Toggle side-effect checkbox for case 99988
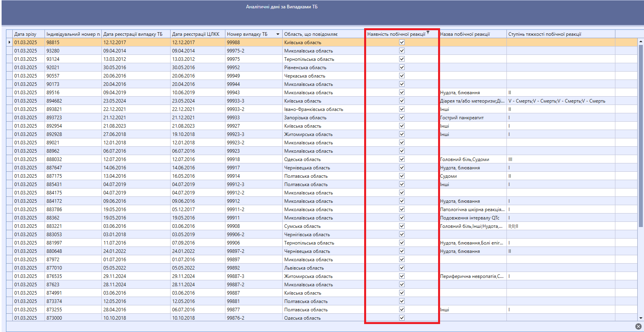 coord(402,42)
